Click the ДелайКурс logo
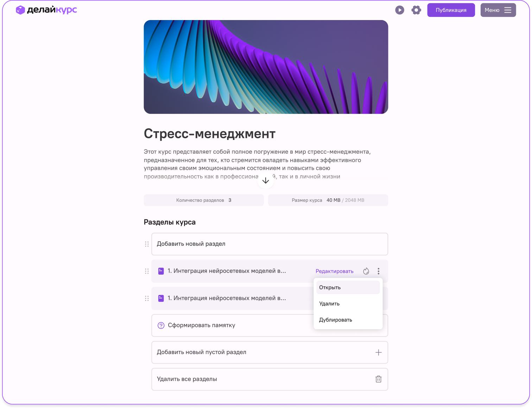 (46, 10)
